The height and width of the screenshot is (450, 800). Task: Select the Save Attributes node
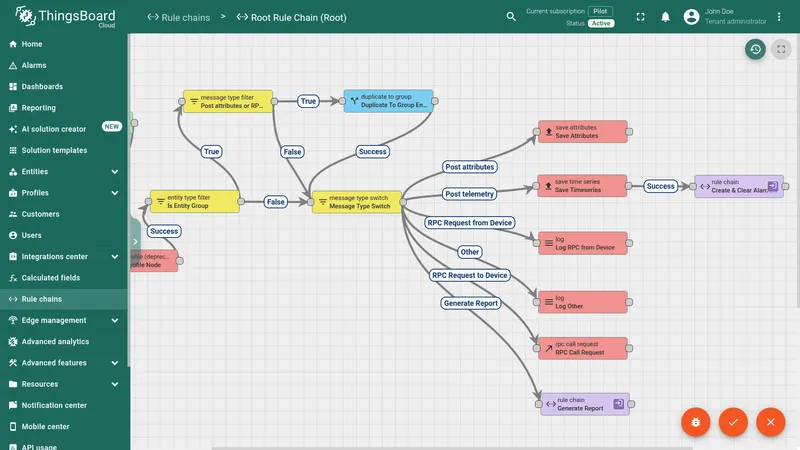tap(583, 132)
